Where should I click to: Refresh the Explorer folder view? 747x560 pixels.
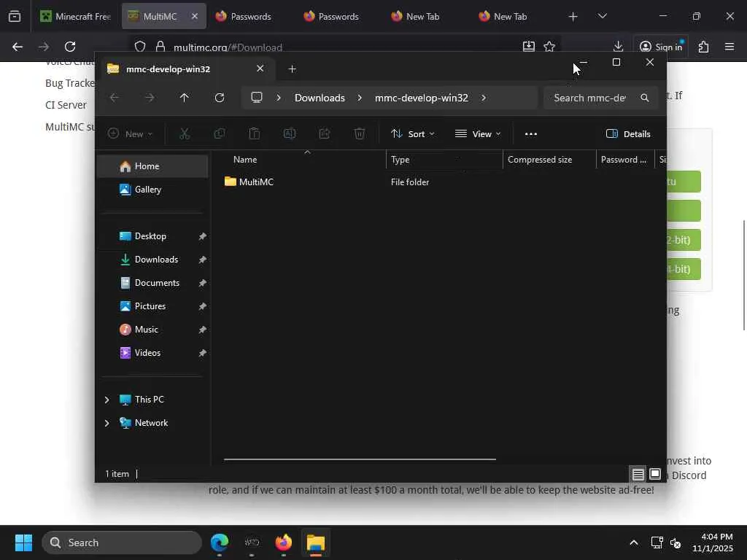220,98
